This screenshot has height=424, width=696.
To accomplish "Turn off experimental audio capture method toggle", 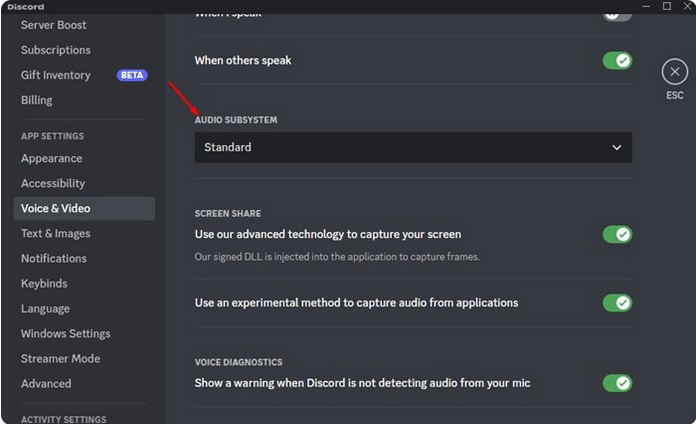I will click(617, 303).
